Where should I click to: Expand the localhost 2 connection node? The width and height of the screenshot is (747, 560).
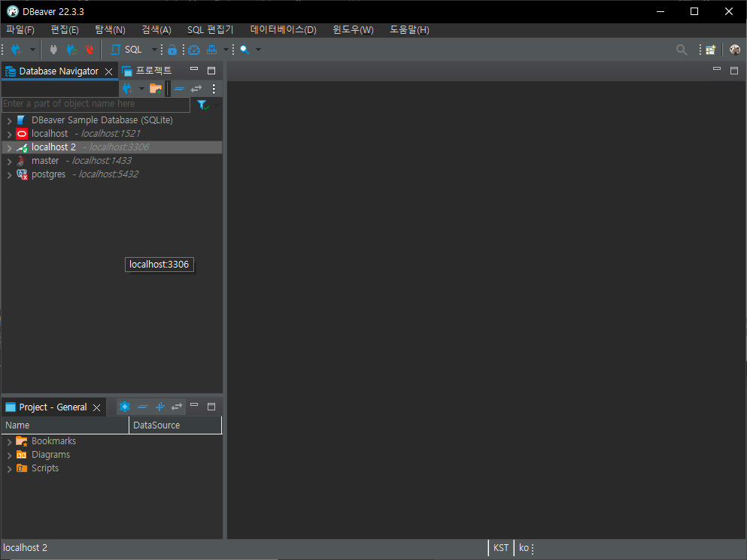coord(9,147)
